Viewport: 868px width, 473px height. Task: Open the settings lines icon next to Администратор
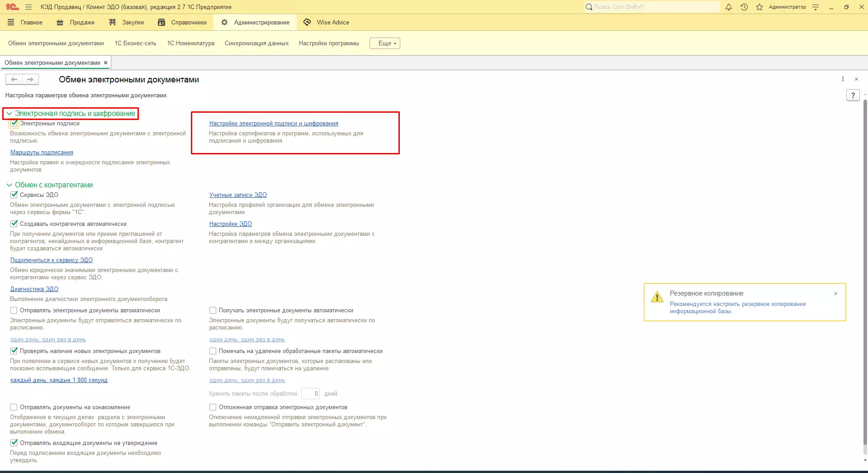pos(816,7)
